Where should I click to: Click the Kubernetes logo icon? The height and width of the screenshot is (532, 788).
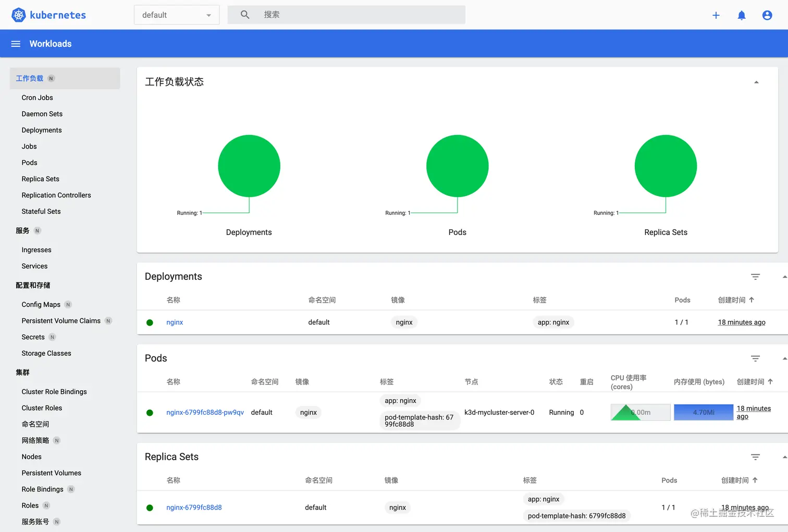19,15
